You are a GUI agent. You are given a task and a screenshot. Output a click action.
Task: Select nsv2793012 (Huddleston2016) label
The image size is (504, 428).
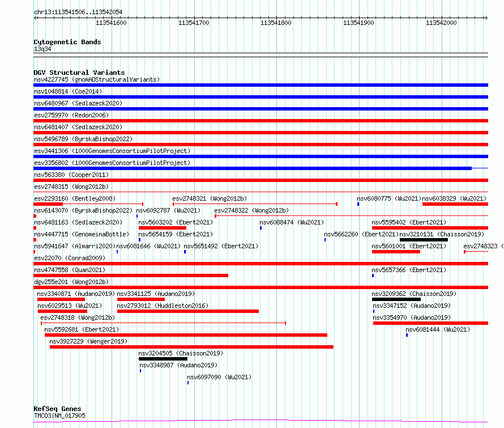pos(163,306)
